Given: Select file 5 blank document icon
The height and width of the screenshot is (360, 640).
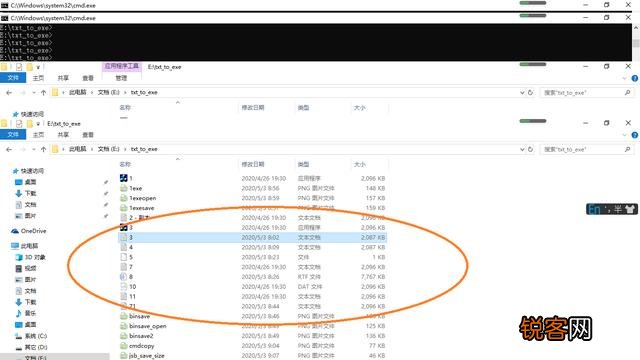Looking at the screenshot, I should 124,257.
